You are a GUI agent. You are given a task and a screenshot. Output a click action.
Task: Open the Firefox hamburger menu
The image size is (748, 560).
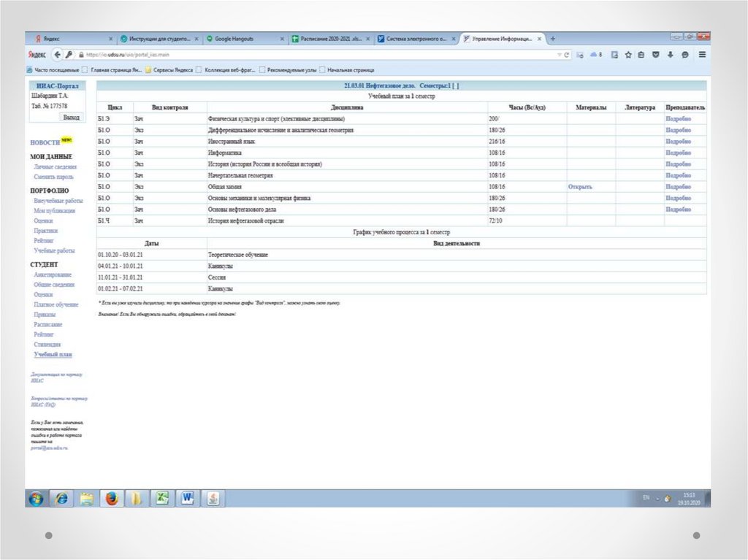[702, 54]
